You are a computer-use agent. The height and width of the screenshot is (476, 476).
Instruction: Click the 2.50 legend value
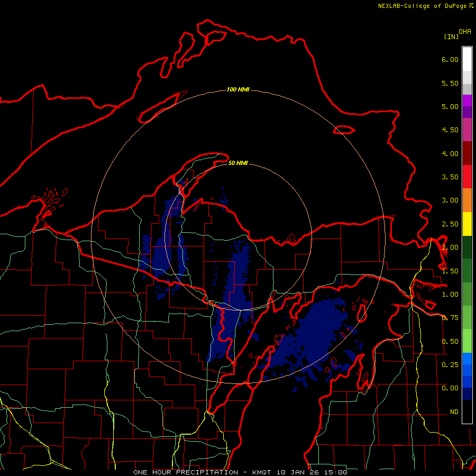point(450,224)
